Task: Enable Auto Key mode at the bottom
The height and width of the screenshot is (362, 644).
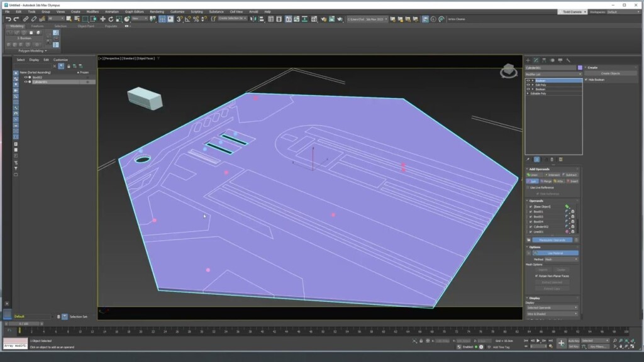Action: [x=573, y=342]
